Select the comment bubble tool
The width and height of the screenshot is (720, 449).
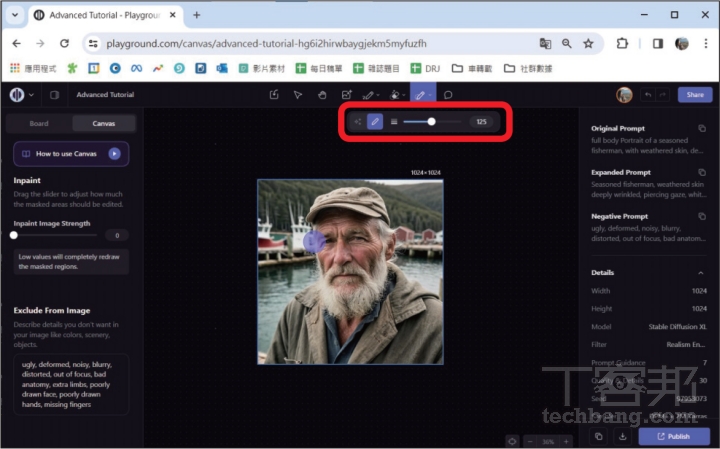click(448, 95)
